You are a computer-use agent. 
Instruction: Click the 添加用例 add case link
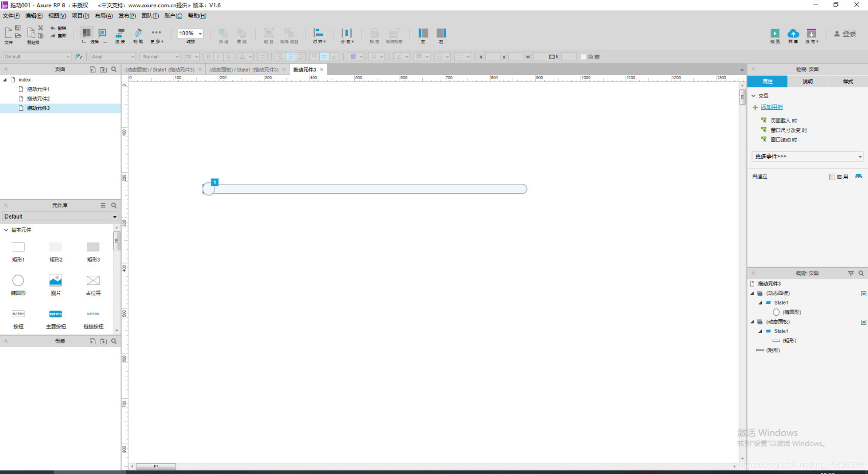771,107
